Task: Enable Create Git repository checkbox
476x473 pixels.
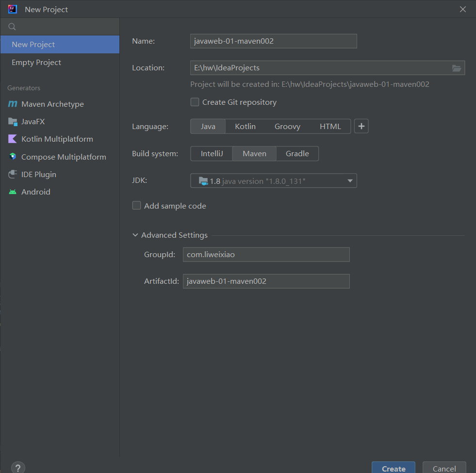Action: (195, 102)
